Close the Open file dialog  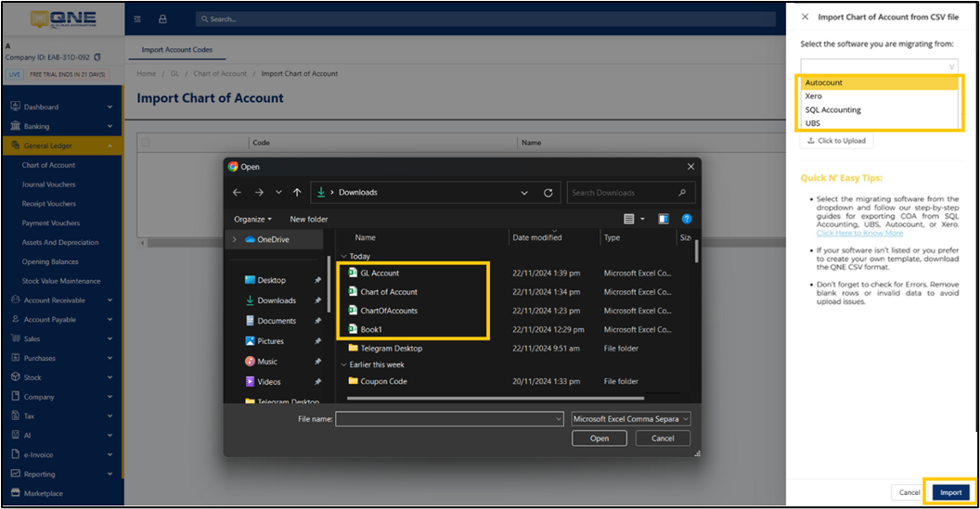pyautogui.click(x=690, y=167)
